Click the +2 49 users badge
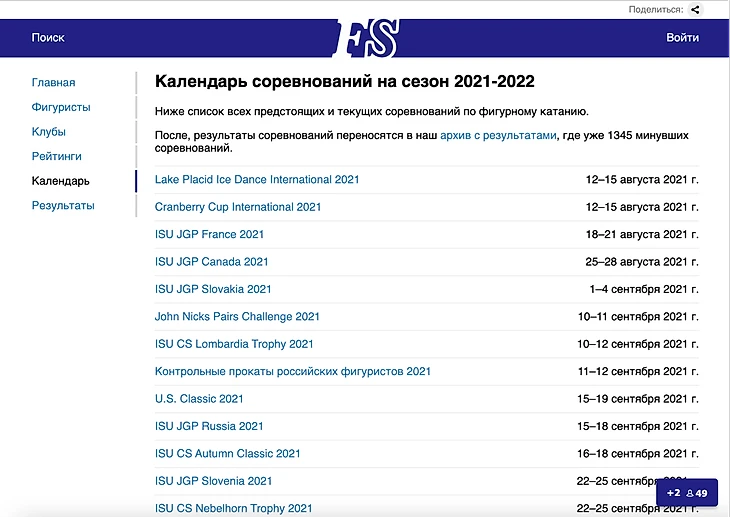Screen dimensions: 730x517 (x=687, y=493)
